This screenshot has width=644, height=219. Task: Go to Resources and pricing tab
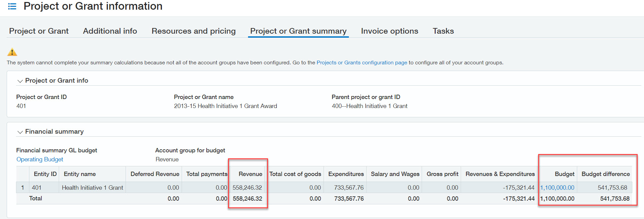(x=193, y=31)
